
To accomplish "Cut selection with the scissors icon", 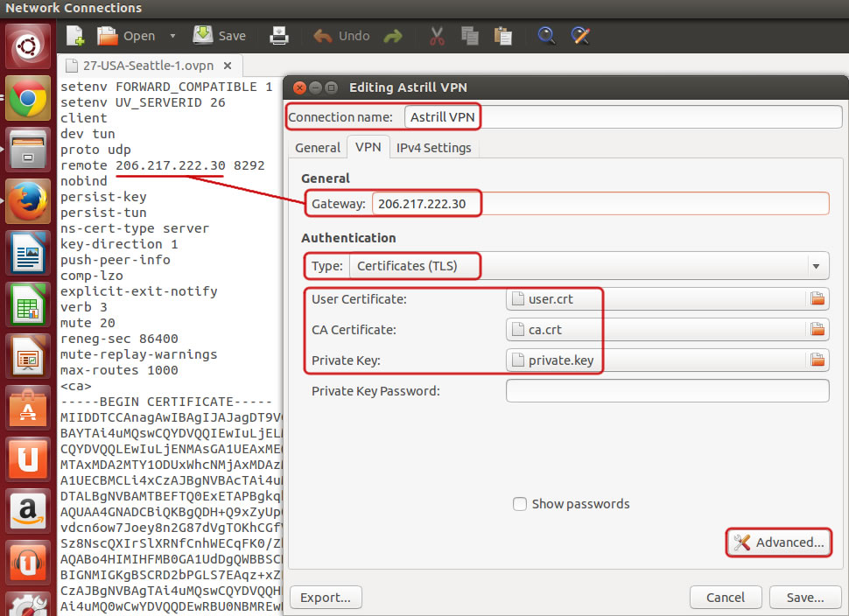I will (437, 36).
